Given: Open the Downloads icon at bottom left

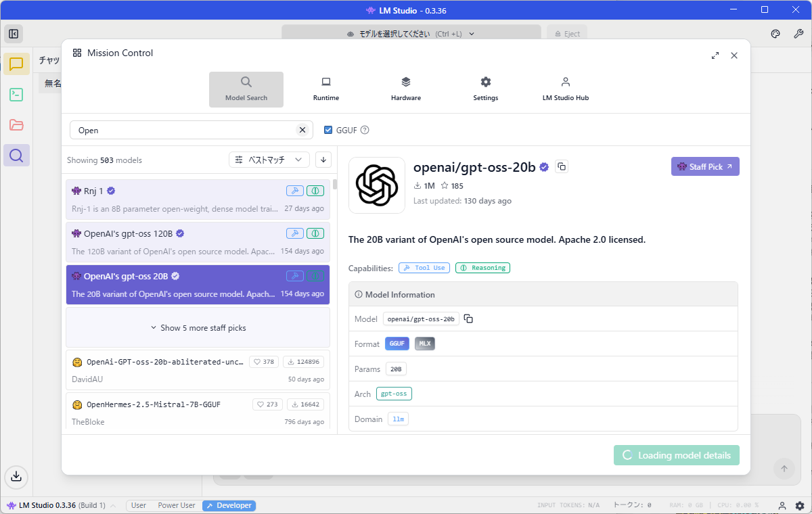Looking at the screenshot, I should 16,476.
